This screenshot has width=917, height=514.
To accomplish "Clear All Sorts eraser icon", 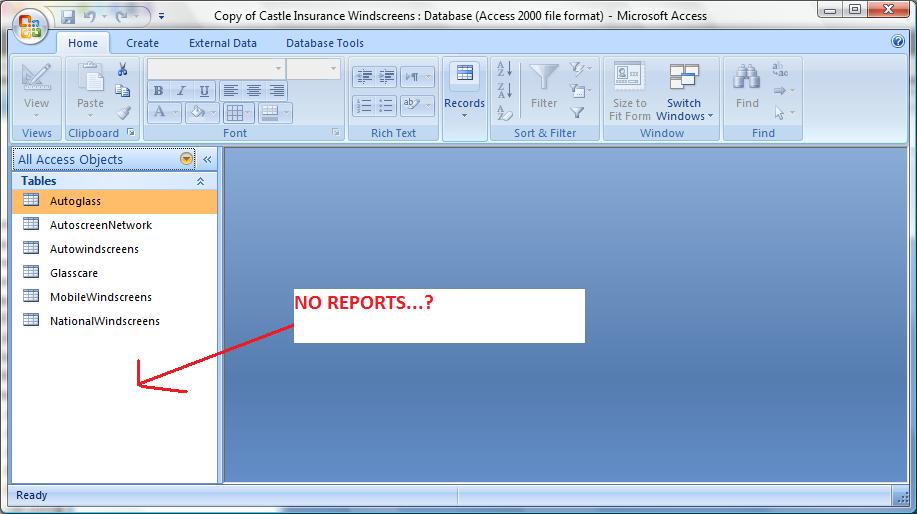I will [504, 112].
